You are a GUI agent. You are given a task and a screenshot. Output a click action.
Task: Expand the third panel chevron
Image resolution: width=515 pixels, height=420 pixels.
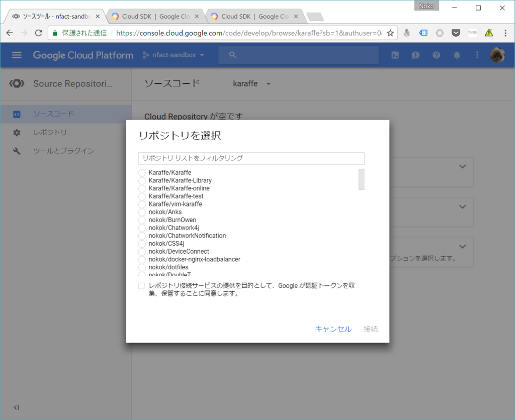463,246
